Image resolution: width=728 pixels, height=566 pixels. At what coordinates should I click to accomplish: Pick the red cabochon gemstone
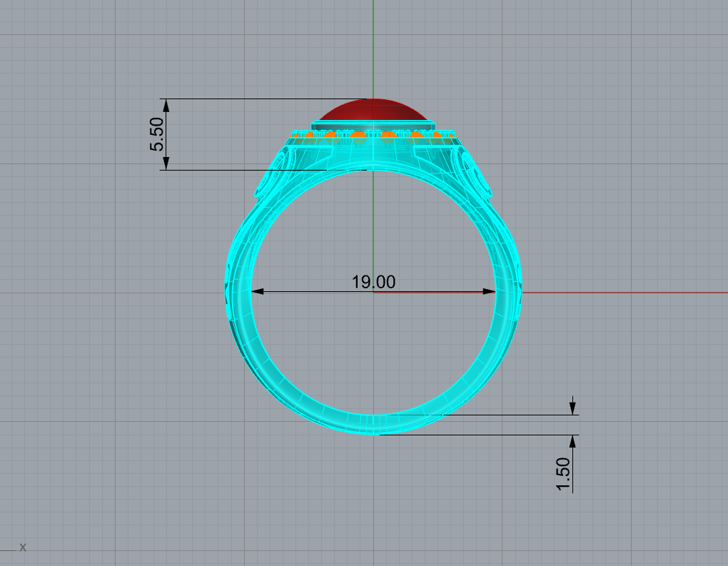tap(373, 110)
